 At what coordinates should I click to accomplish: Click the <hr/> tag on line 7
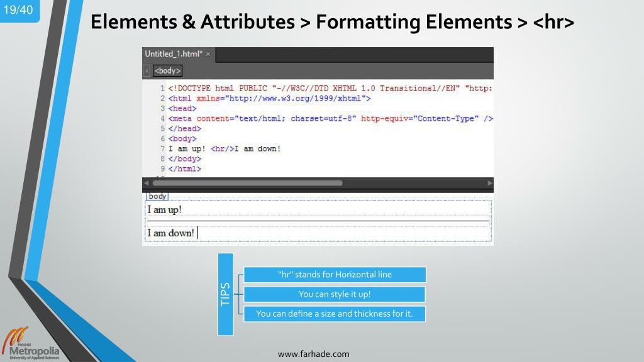click(223, 148)
